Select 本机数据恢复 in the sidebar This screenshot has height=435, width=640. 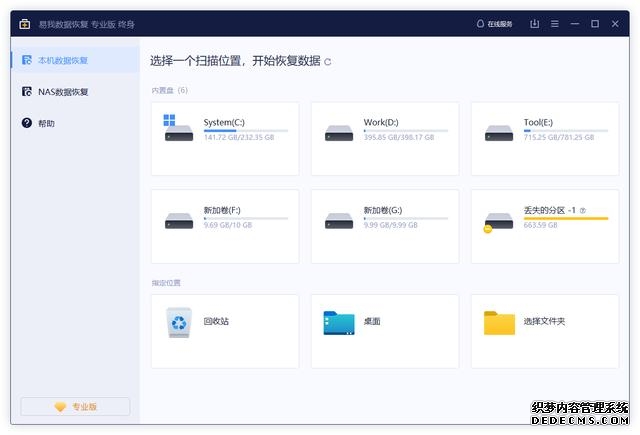(75, 60)
